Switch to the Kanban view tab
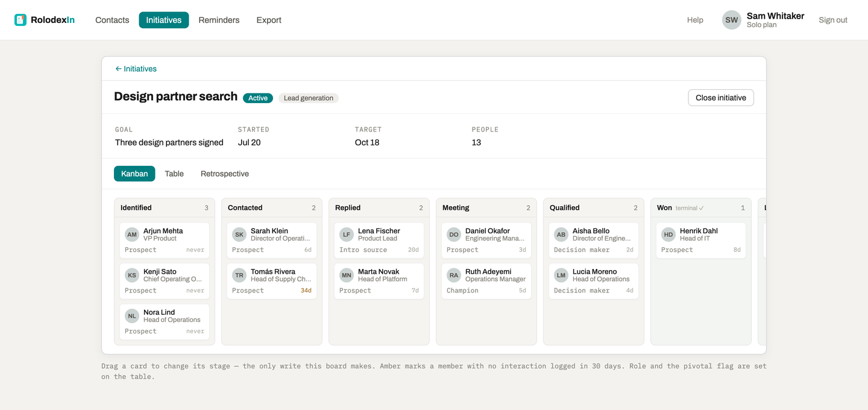The width and height of the screenshot is (868, 410). [134, 174]
